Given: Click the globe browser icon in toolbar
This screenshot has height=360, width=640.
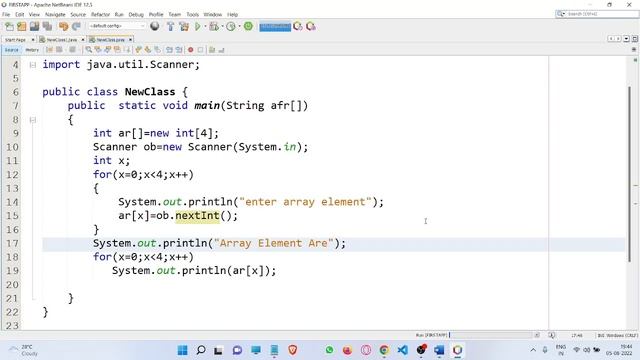Looking at the screenshot, I should (155, 27).
